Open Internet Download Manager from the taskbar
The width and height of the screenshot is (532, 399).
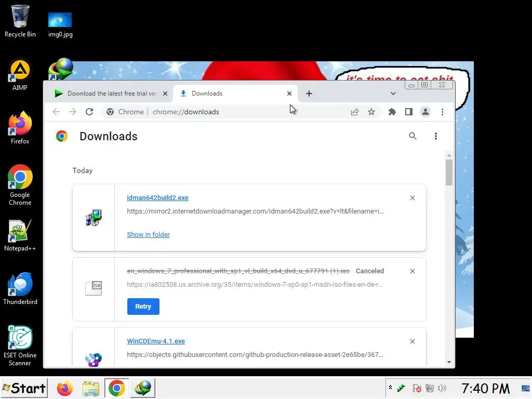coord(142,388)
